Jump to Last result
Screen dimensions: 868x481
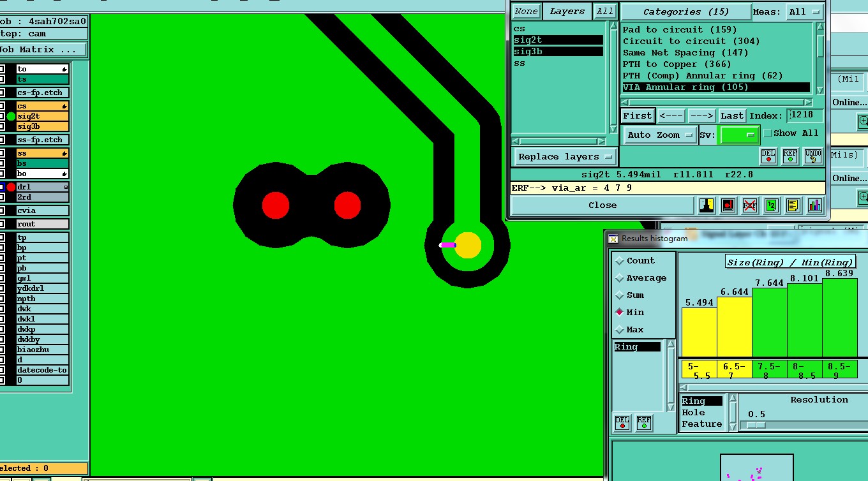pyautogui.click(x=732, y=115)
